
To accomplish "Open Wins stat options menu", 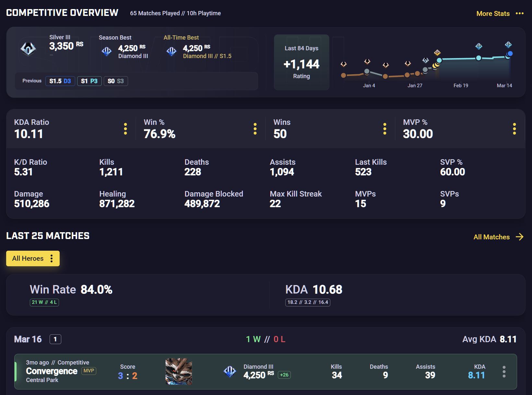I will (385, 129).
